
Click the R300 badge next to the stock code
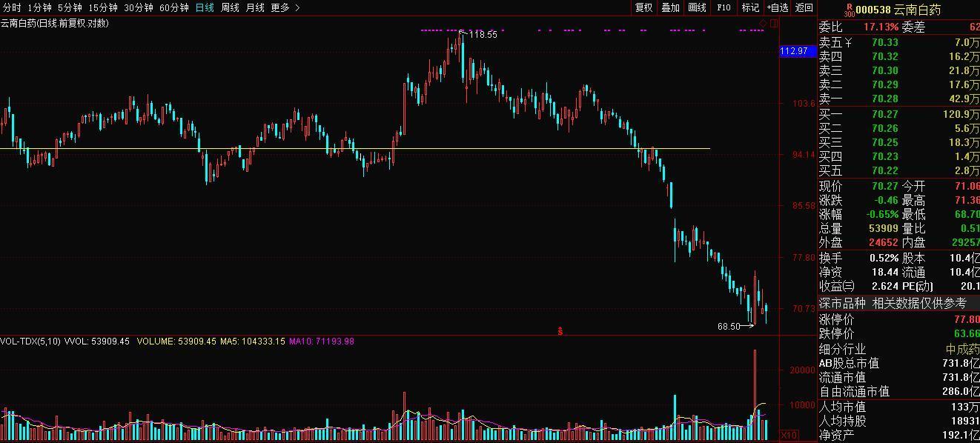click(850, 10)
